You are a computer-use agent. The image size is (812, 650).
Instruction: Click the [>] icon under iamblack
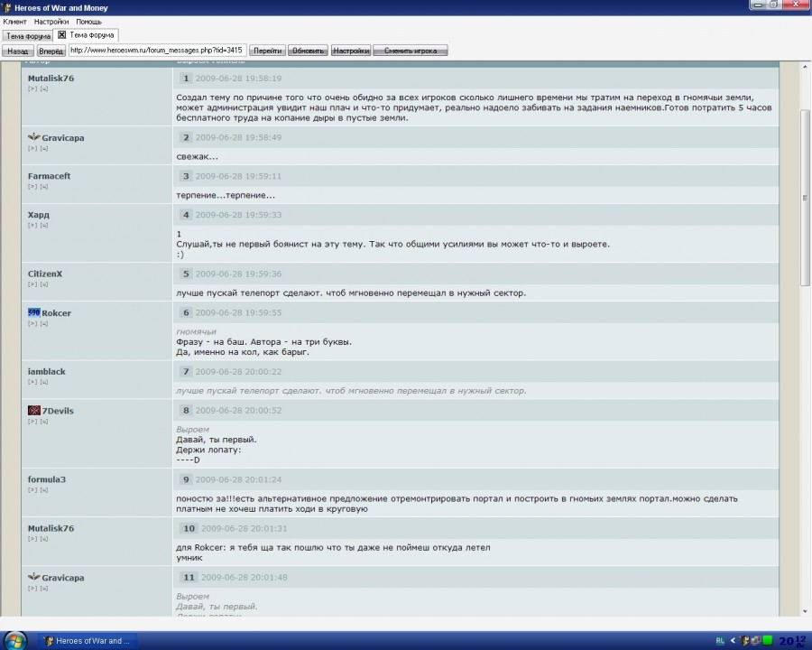coord(32,382)
